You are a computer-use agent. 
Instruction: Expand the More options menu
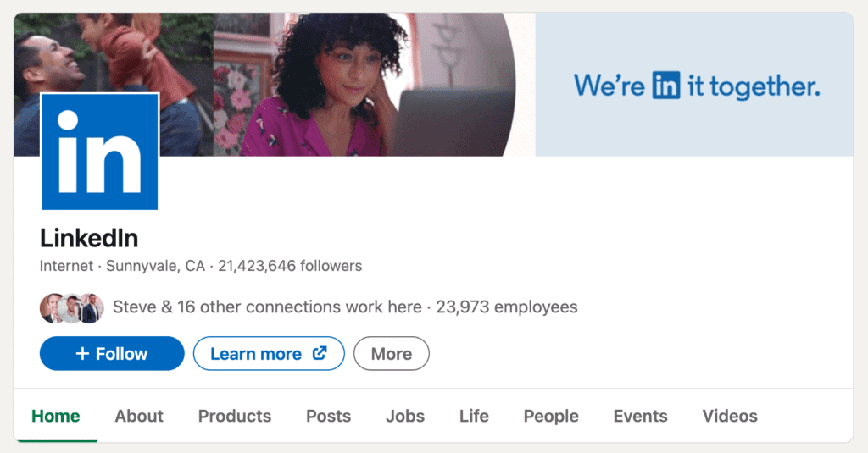pyautogui.click(x=391, y=354)
